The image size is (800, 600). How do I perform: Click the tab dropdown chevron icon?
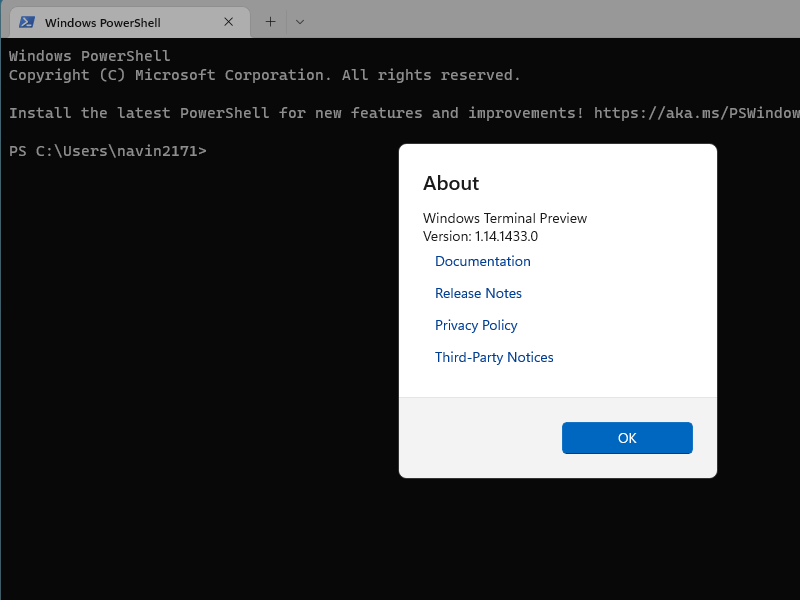pos(298,21)
